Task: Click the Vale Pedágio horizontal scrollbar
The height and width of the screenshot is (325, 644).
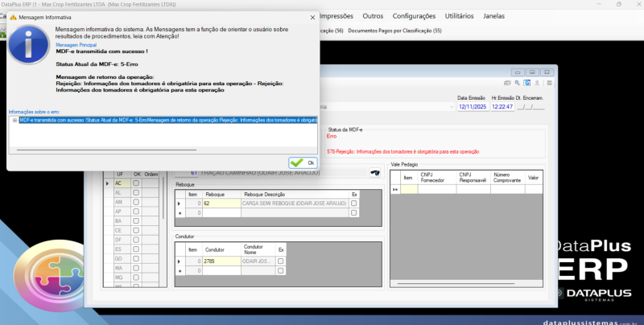Action: pyautogui.click(x=456, y=283)
